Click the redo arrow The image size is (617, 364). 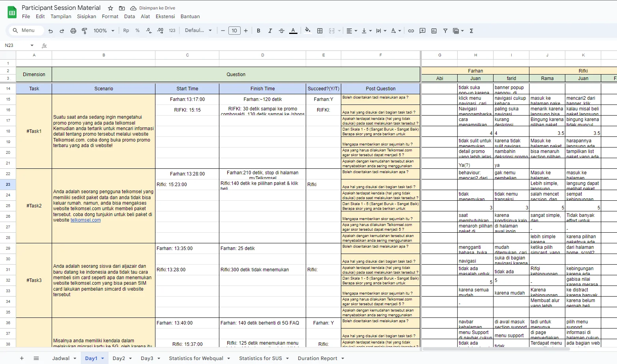pos(62,31)
